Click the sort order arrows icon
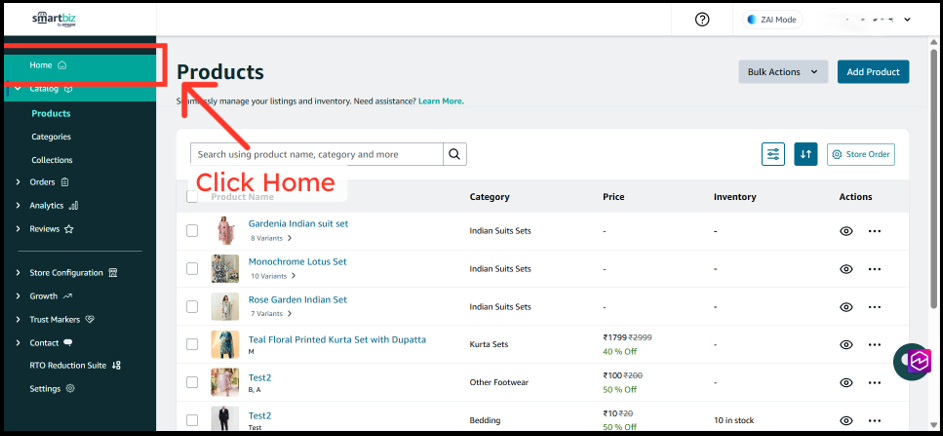This screenshot has height=436, width=943. coord(805,154)
